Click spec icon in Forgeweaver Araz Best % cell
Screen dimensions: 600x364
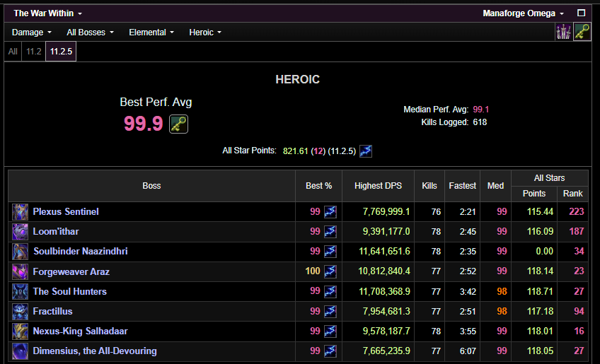(x=330, y=271)
